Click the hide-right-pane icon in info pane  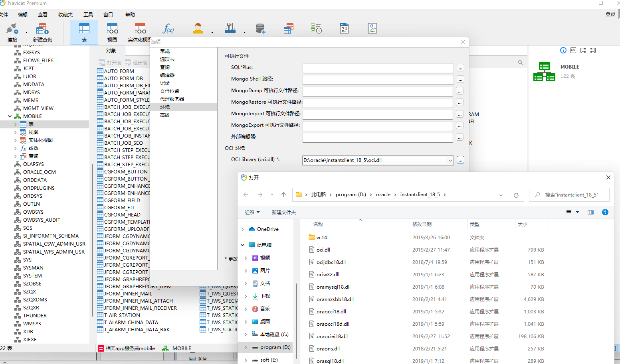pos(593,50)
